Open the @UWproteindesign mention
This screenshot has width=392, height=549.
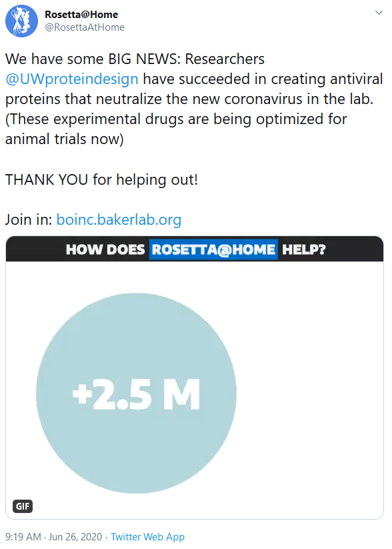click(72, 79)
